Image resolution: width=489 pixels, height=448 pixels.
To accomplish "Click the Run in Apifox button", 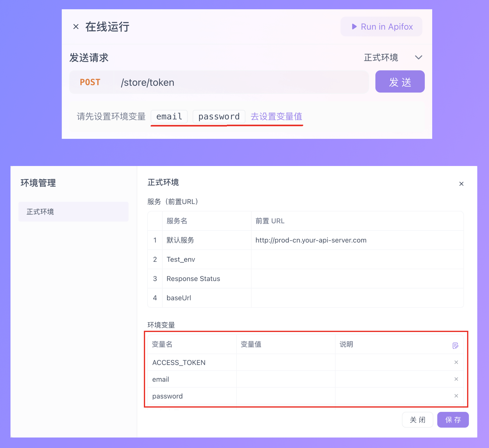I will pyautogui.click(x=381, y=27).
